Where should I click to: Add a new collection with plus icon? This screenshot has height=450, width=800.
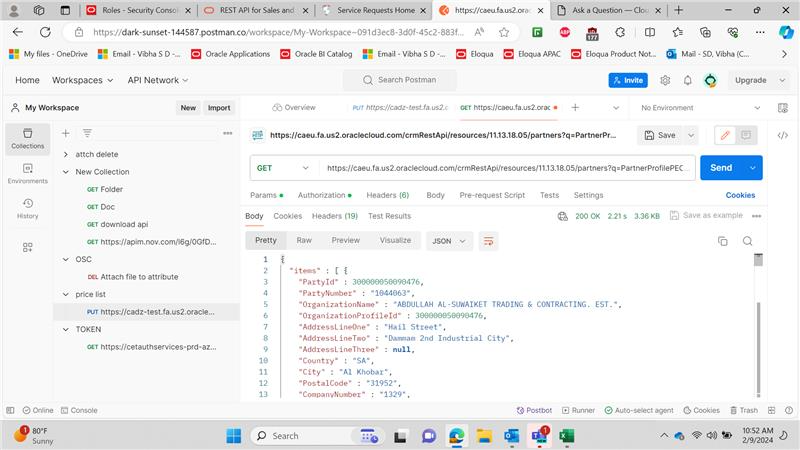point(65,133)
